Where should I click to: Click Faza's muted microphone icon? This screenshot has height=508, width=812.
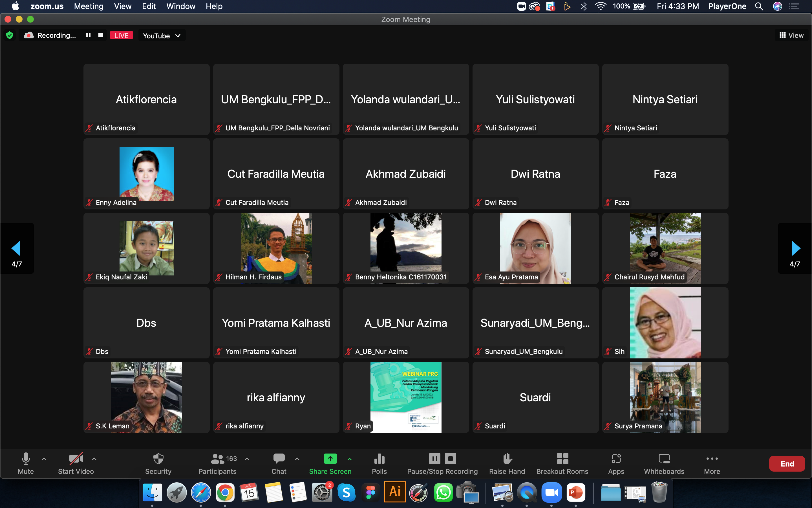click(x=608, y=203)
